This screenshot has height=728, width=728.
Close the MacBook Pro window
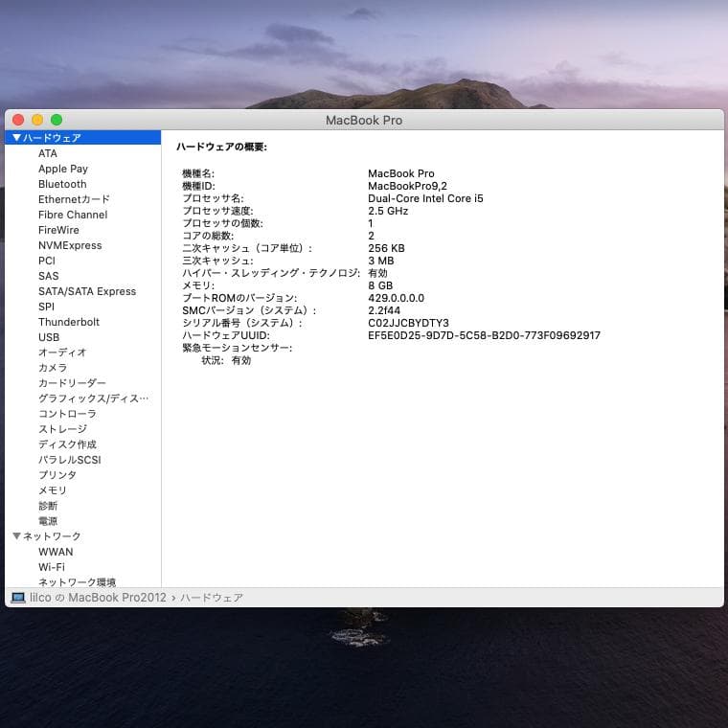pyautogui.click(x=18, y=120)
